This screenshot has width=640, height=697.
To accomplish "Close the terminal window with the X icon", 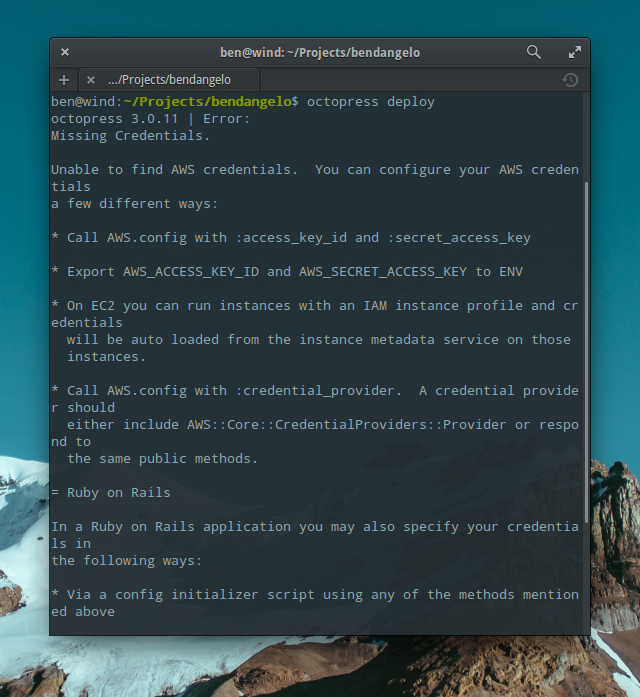I will [x=65, y=52].
